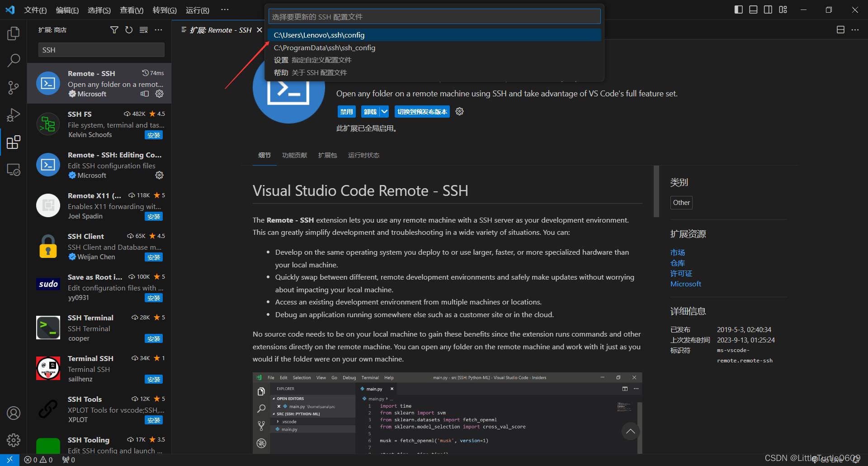Install SSH Client extension
This screenshot has height=466, width=868.
[x=154, y=257]
